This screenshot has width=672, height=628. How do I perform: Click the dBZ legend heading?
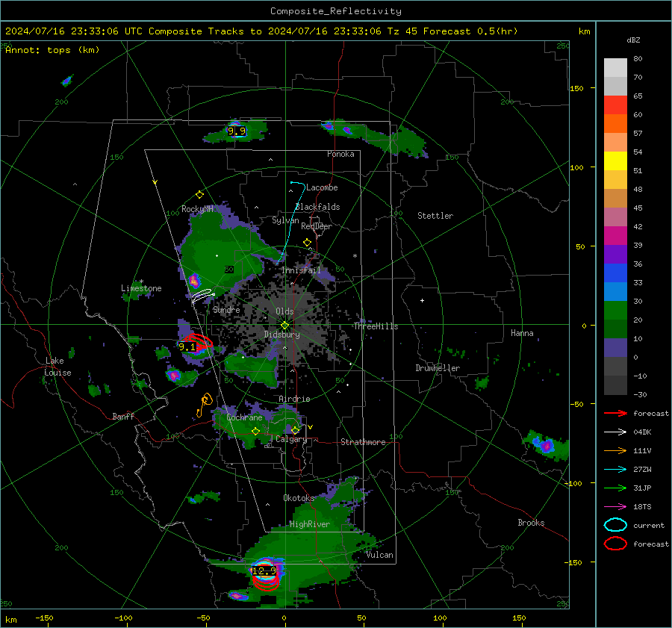point(633,40)
